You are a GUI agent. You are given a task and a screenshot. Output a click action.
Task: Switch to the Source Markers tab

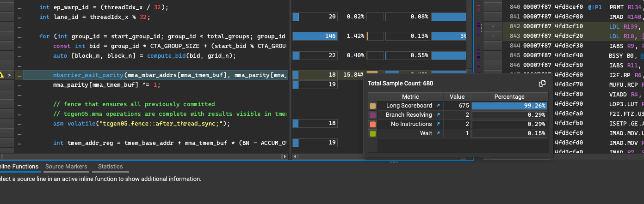coord(66,167)
